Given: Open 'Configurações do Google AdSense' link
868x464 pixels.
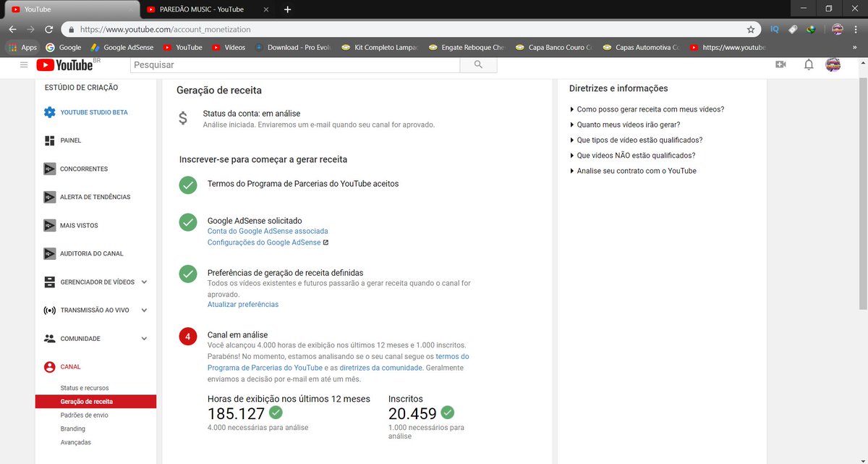Looking at the screenshot, I should [268, 242].
